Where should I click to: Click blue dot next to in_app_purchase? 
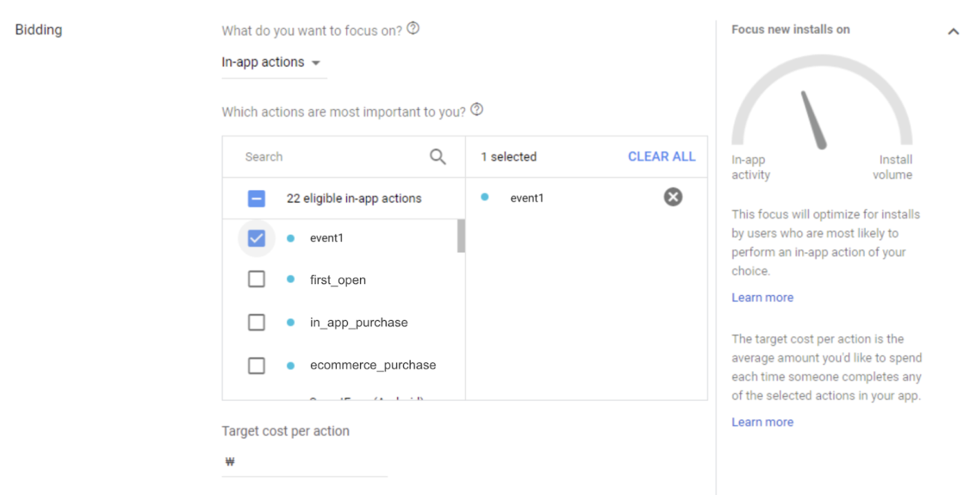coord(290,322)
